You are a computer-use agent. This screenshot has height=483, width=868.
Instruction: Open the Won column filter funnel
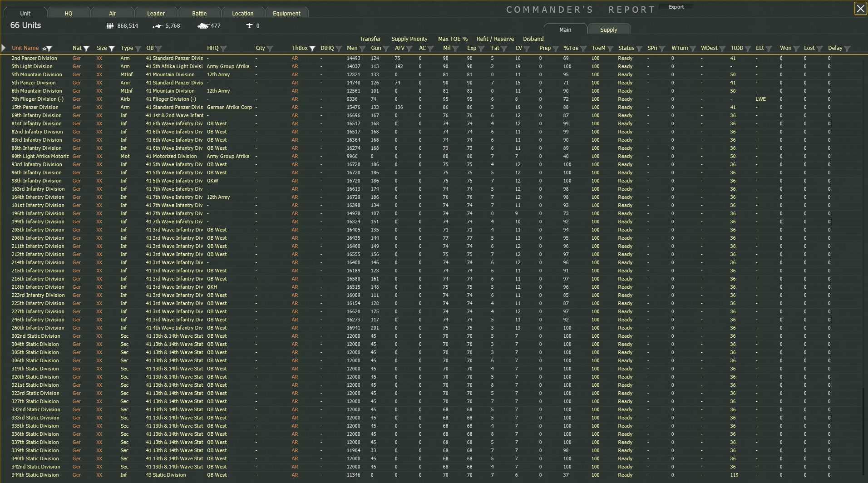[796, 49]
